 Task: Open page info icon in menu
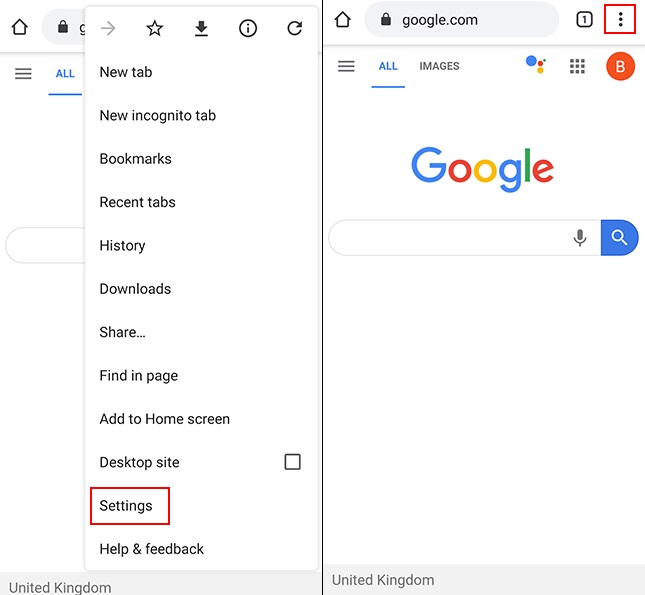[x=248, y=28]
